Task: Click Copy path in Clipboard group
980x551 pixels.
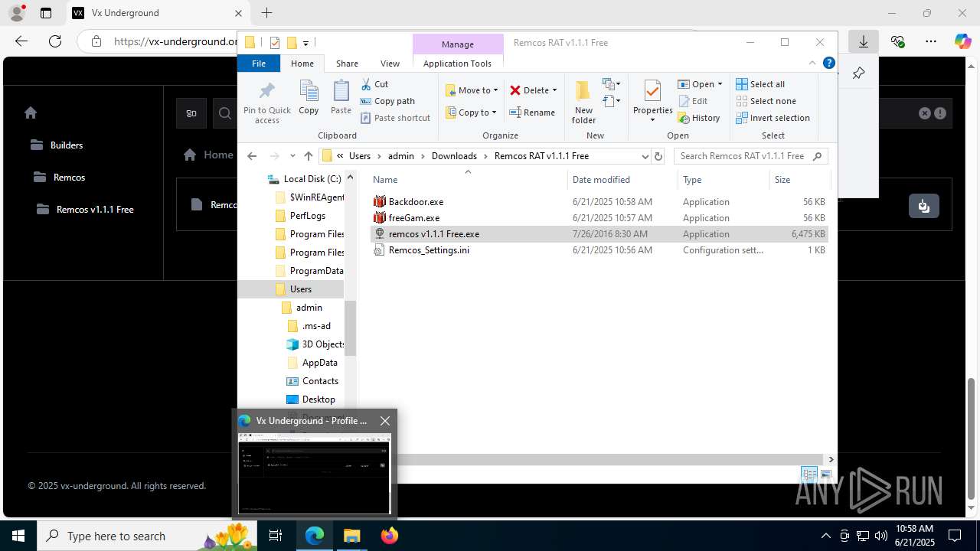Action: pos(387,101)
